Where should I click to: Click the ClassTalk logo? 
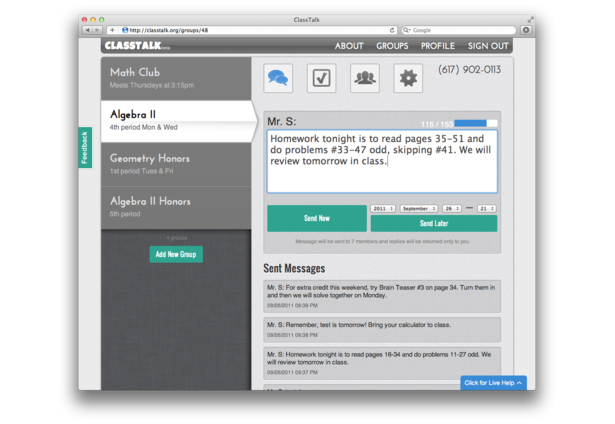pyautogui.click(x=137, y=46)
